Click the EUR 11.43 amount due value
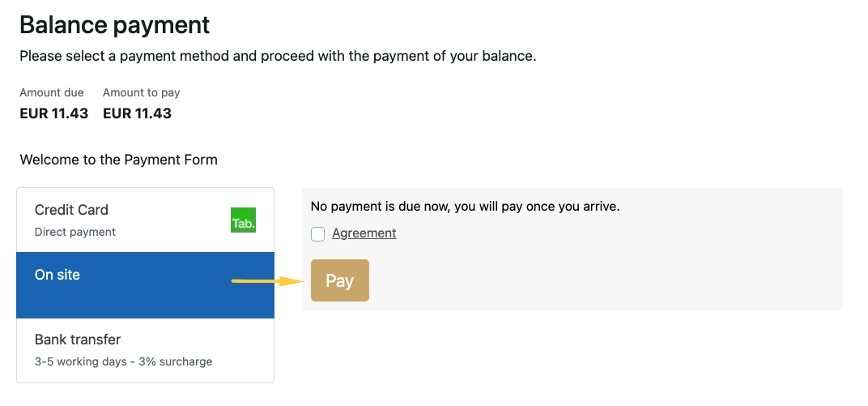868x406 pixels. pos(53,113)
